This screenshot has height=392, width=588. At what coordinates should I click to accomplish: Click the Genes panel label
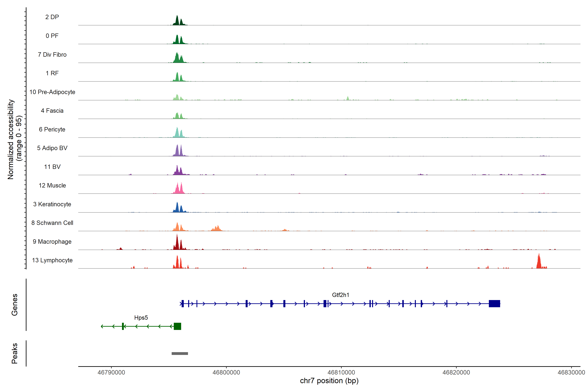(15, 304)
